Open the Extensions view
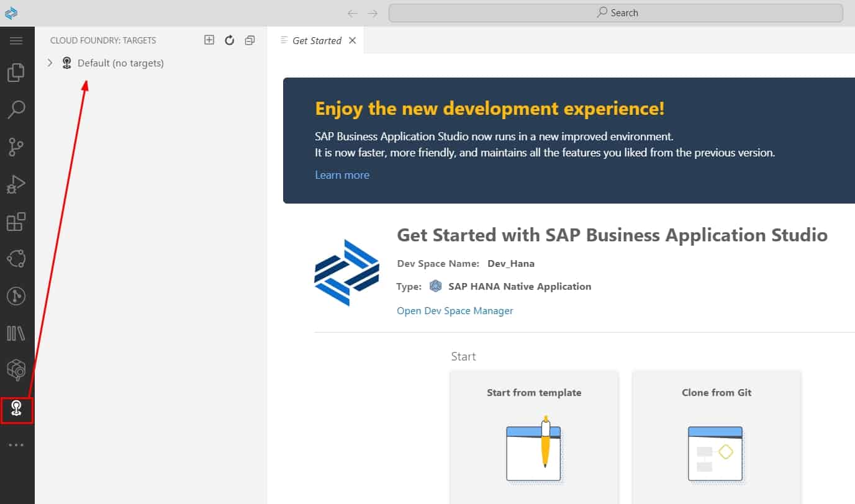Viewport: 855px width, 504px height. (x=17, y=222)
